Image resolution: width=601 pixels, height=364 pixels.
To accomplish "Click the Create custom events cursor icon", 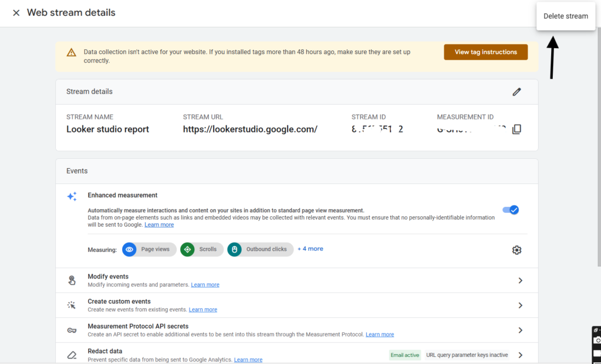I will coord(72,305).
